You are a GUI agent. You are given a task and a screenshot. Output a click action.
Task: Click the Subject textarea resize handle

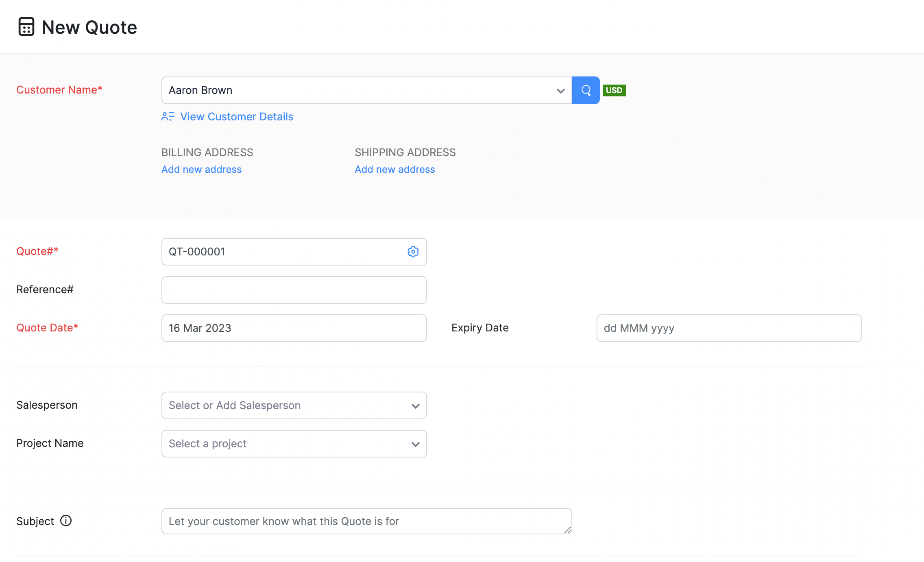click(567, 530)
